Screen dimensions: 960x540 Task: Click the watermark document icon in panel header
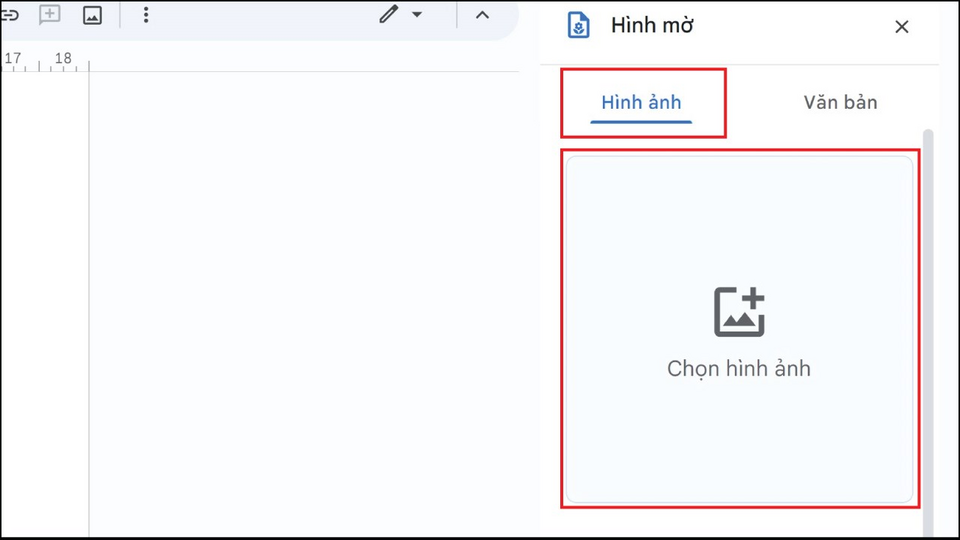pyautogui.click(x=578, y=26)
